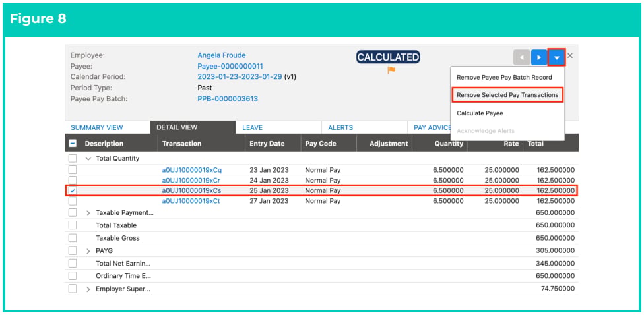Choose Remove Selected Pay Transactions
Viewport: 644px width, 315px height.
tap(507, 95)
